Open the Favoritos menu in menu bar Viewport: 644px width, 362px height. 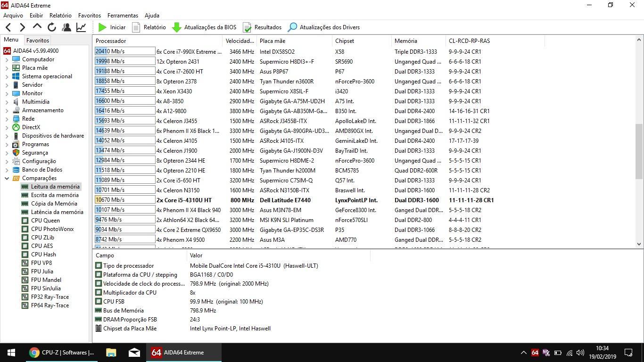[x=90, y=16]
